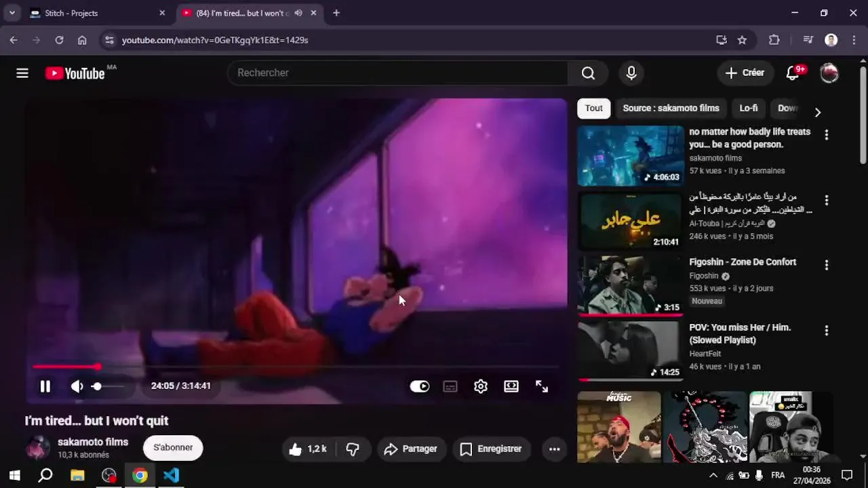The height and width of the screenshot is (488, 868).
Task: Bookmark this page with the star
Action: pos(742,40)
